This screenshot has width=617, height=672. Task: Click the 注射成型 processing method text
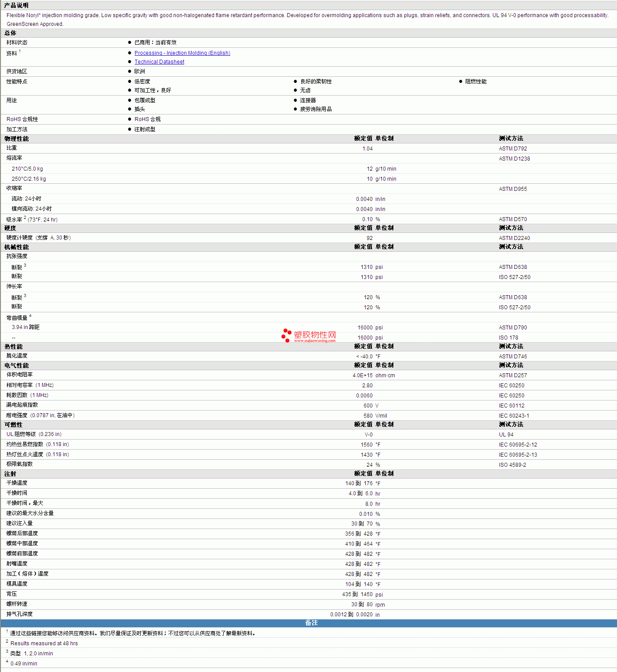145,129
